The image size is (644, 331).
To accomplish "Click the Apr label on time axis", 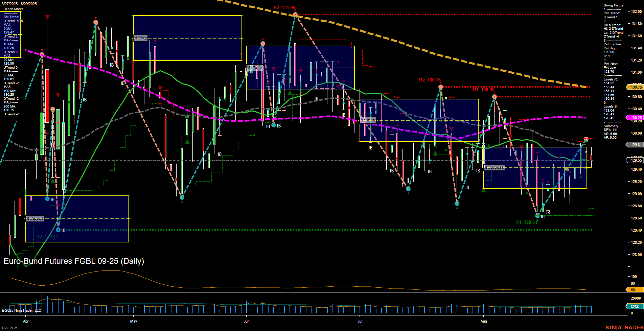I will pos(26,321).
